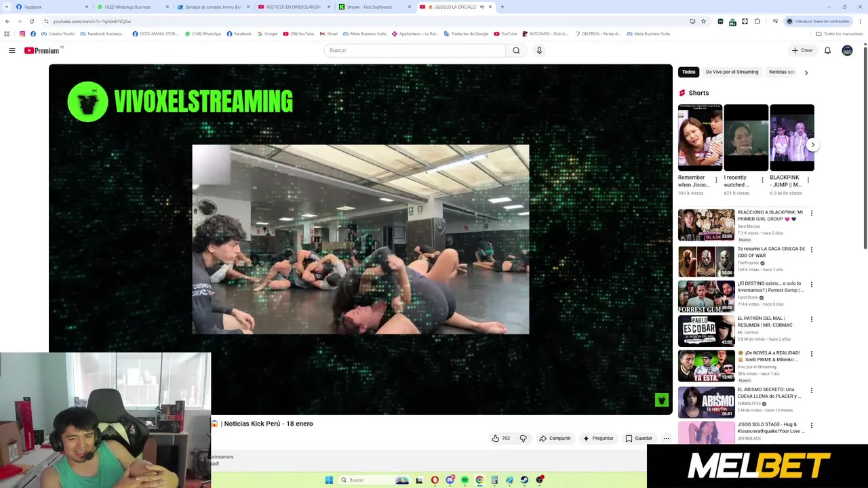The width and height of the screenshot is (868, 488).
Task: Select the Todos filter chip
Action: coord(688,72)
